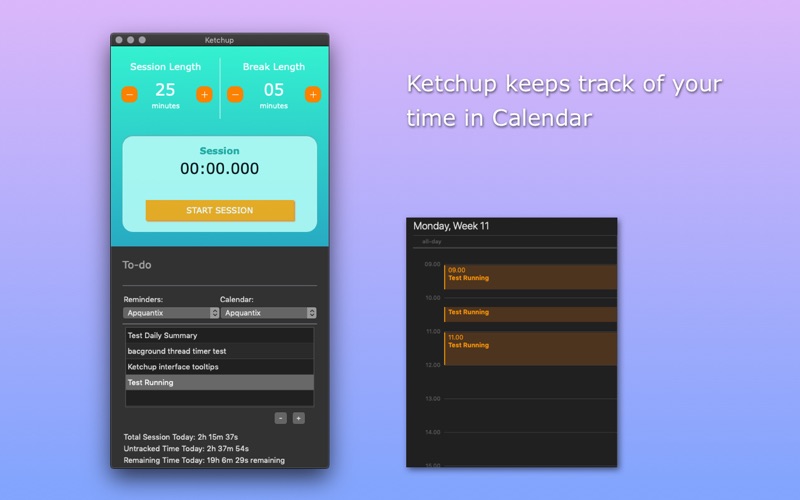Image resolution: width=800 pixels, height=500 pixels.
Task: Decrease session length with minus button
Action: coord(129,94)
